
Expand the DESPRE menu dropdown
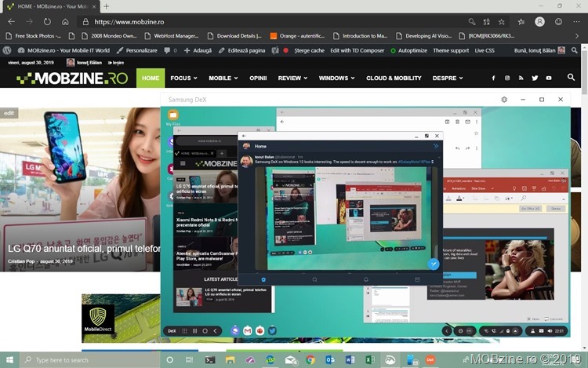(x=448, y=78)
